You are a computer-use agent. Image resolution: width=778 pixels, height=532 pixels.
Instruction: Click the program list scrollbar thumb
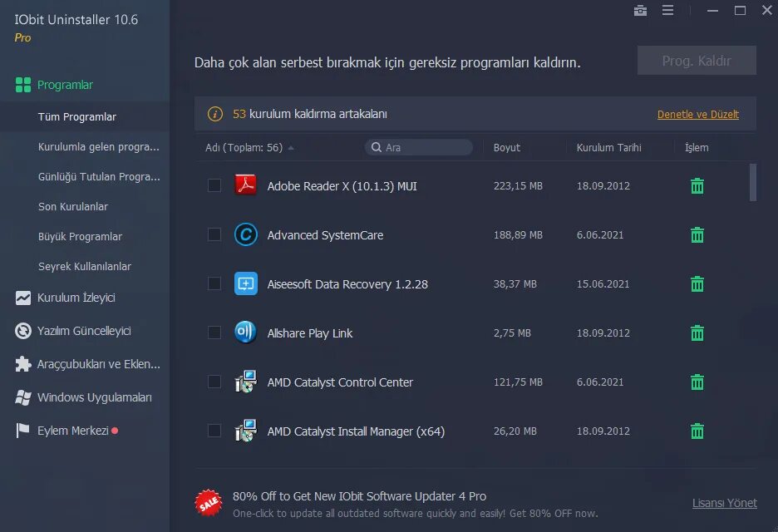click(753, 183)
